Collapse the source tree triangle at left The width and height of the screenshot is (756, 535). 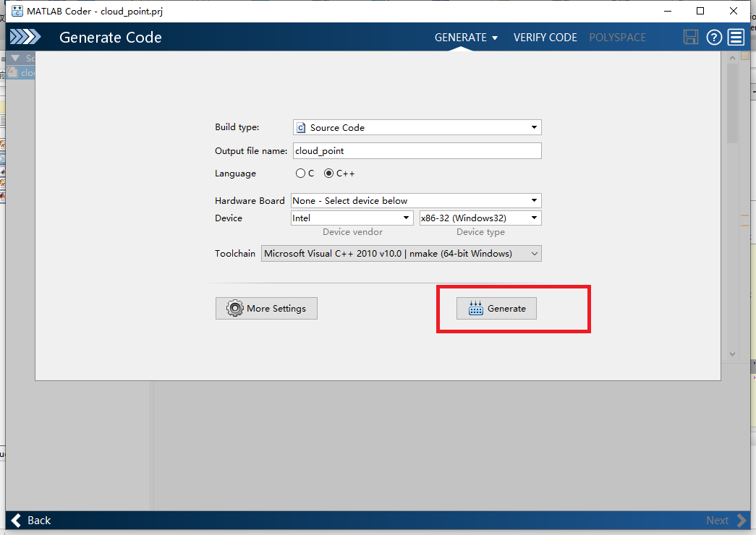tap(15, 59)
